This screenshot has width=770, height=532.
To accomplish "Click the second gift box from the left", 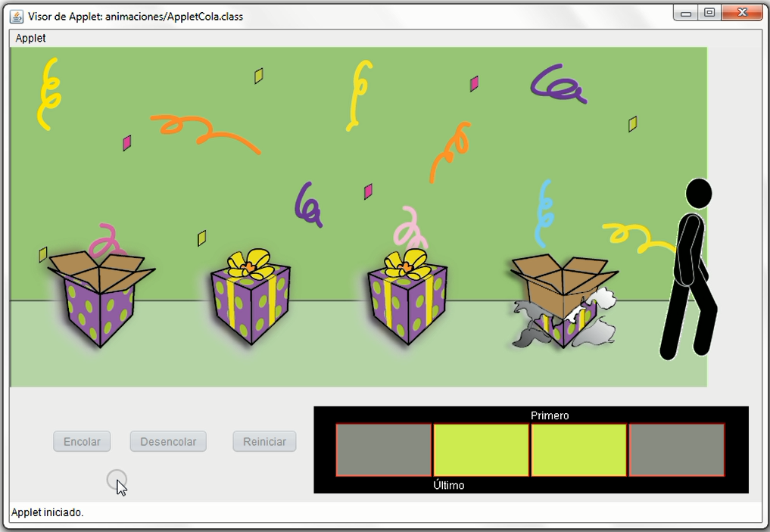I will point(251,299).
